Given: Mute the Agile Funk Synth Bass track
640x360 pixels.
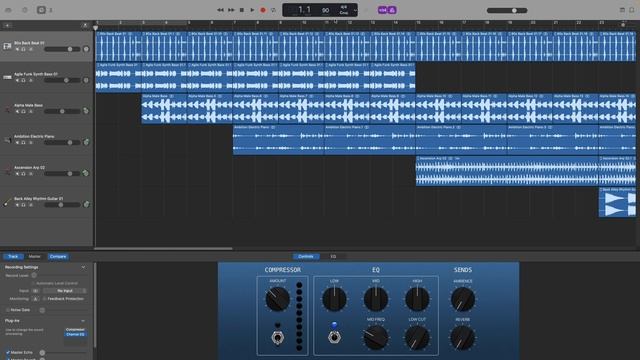Looking at the screenshot, I should pos(17,80).
